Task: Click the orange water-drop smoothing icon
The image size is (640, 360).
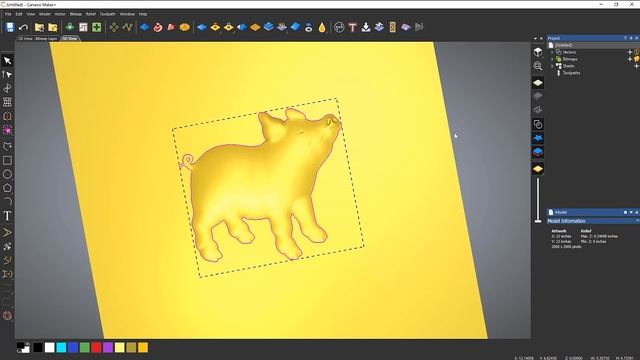Action: (322, 27)
